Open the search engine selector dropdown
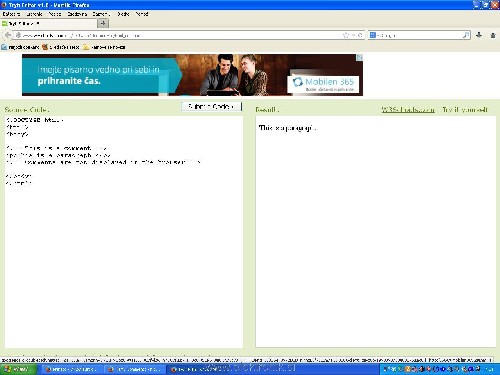 (x=373, y=35)
